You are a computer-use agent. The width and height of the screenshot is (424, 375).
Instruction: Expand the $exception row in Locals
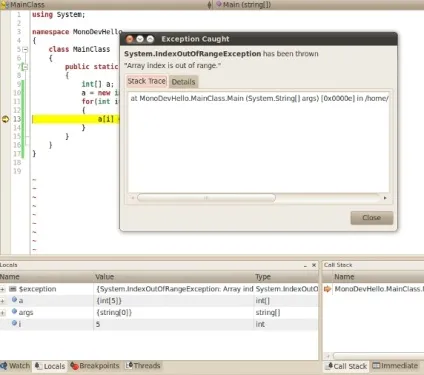[3, 289]
